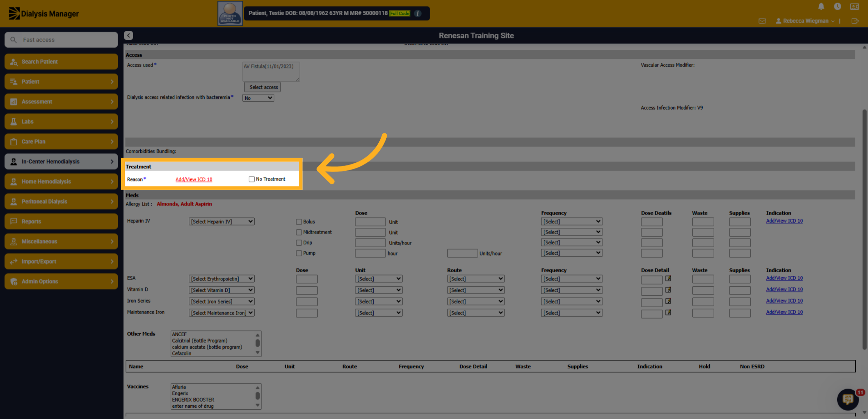Click the Treatment Reason Add/View ICD 10 link
Screen dimensions: 868x419
point(194,179)
